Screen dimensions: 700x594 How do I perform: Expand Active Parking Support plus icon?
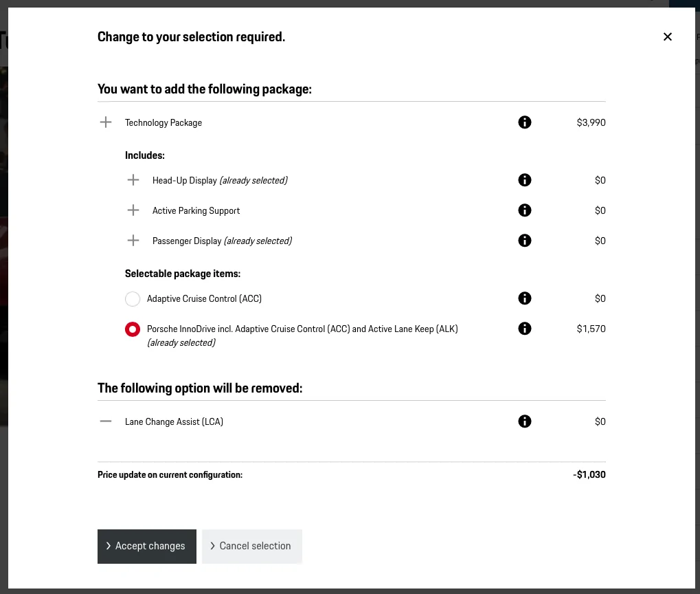click(x=133, y=210)
